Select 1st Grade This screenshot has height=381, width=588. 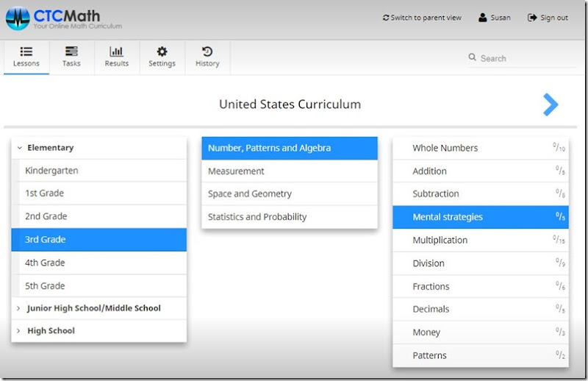(99, 193)
